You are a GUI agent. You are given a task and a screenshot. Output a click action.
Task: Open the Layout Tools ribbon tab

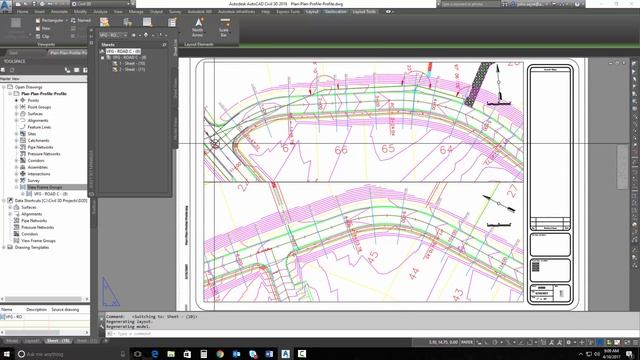point(364,12)
